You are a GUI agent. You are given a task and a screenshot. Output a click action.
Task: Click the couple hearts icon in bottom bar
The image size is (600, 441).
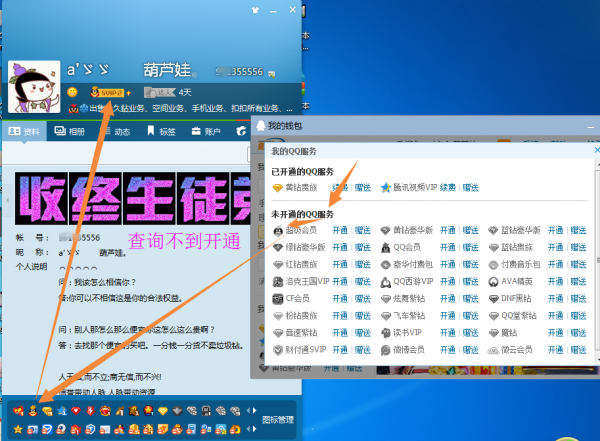click(x=18, y=411)
